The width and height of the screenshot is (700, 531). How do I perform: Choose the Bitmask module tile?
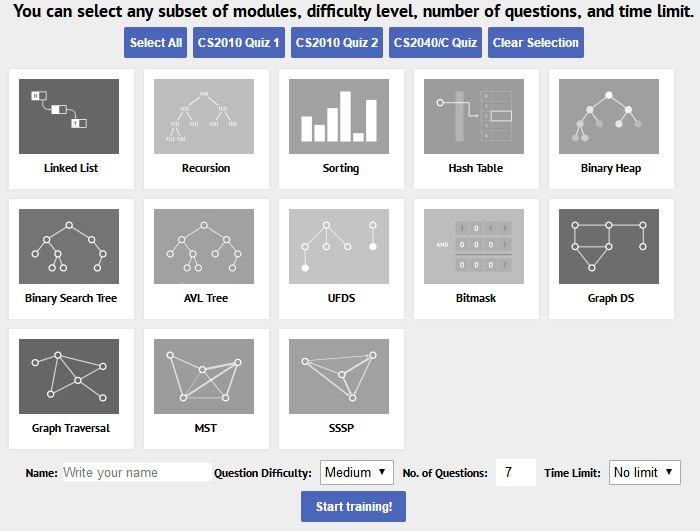(474, 247)
